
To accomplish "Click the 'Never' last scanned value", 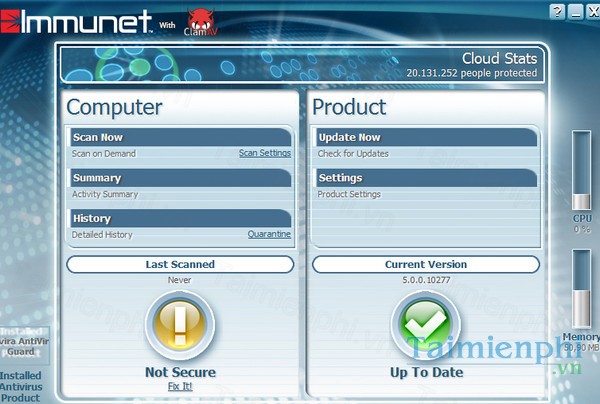I will 179,280.
